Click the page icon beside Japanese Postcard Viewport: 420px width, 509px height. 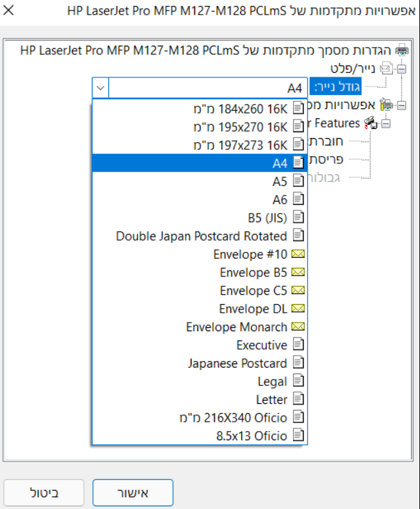[298, 362]
